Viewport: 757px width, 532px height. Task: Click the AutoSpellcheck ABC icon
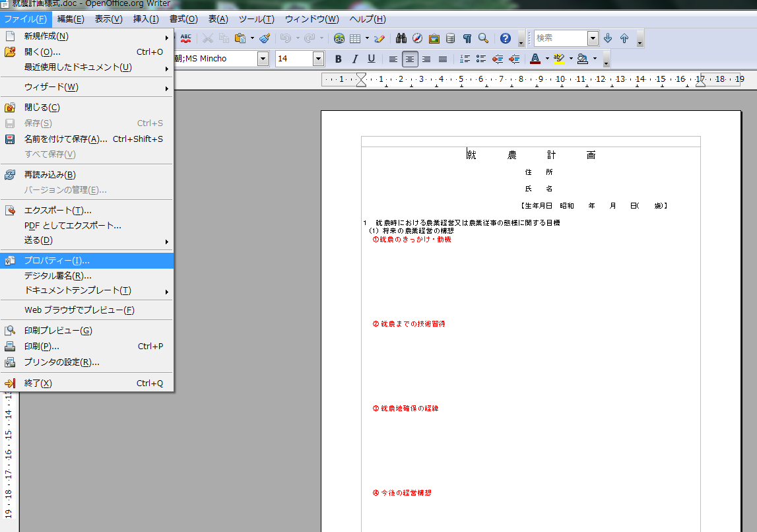pos(186,38)
